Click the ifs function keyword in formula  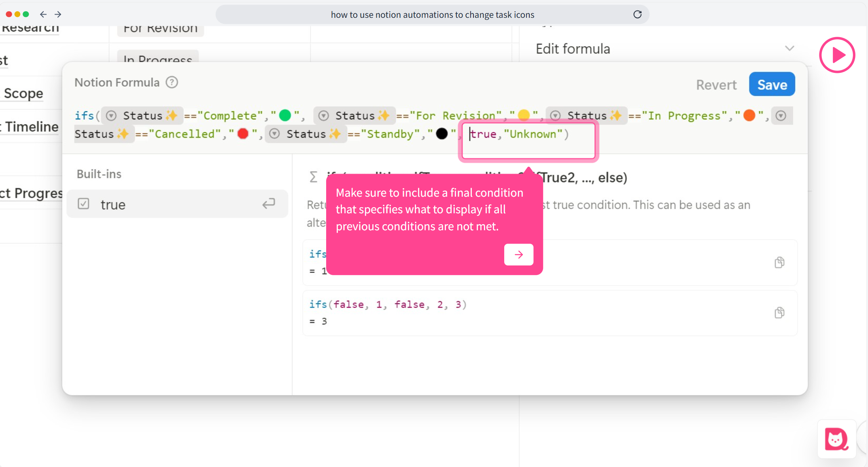coord(84,116)
